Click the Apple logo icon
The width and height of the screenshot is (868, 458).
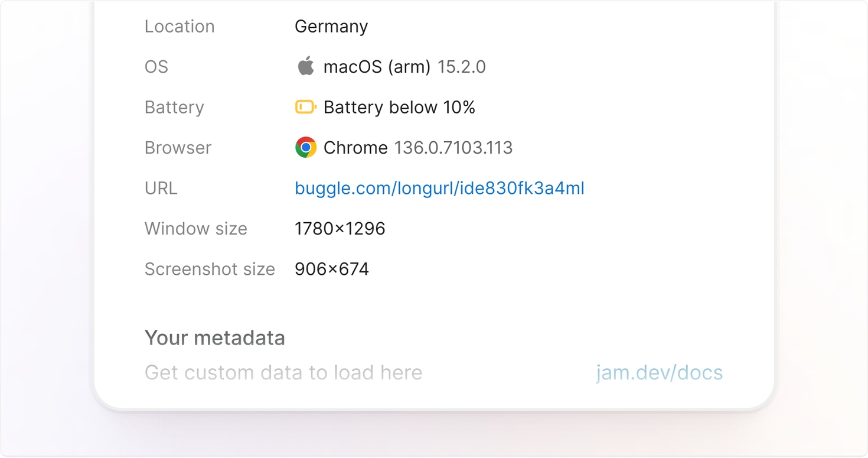coord(305,66)
